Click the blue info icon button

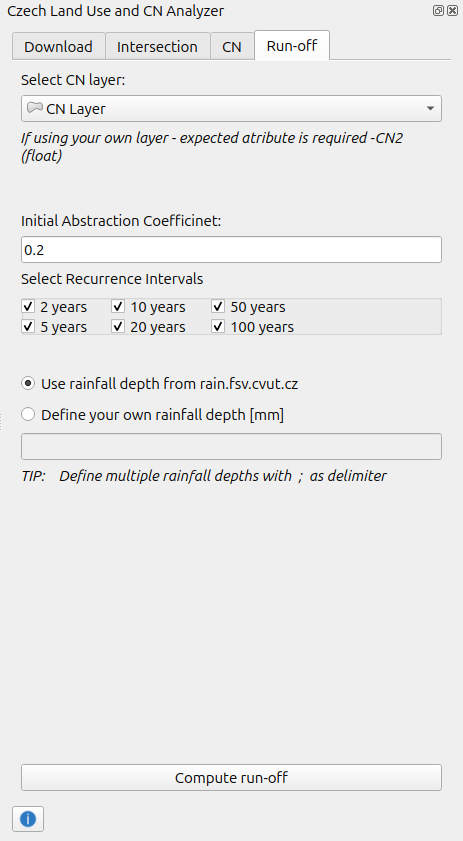pyautogui.click(x=28, y=818)
